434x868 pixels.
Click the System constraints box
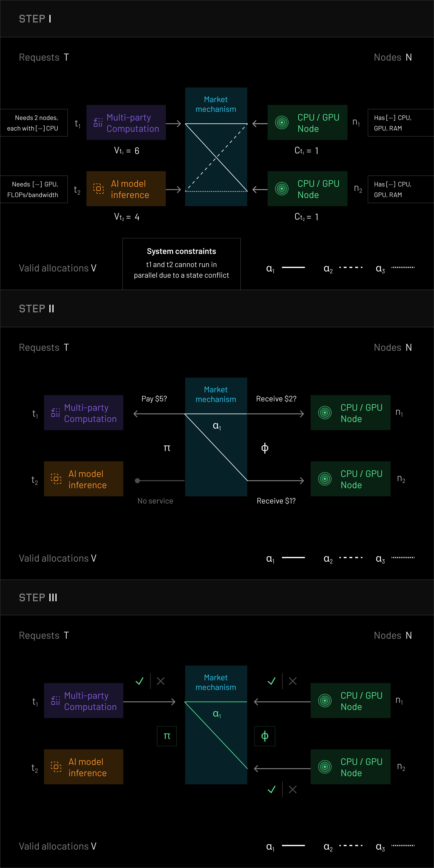[x=181, y=263]
